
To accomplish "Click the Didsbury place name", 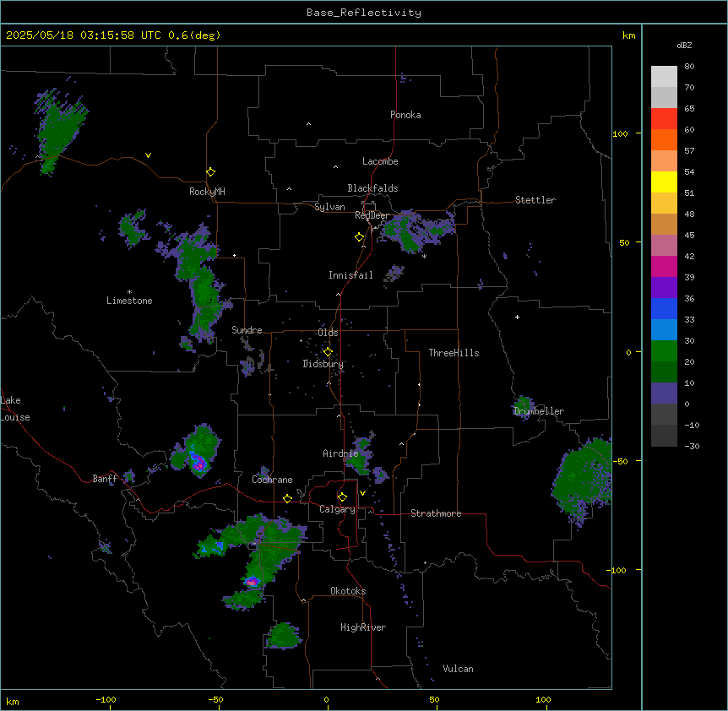I will pyautogui.click(x=323, y=364).
